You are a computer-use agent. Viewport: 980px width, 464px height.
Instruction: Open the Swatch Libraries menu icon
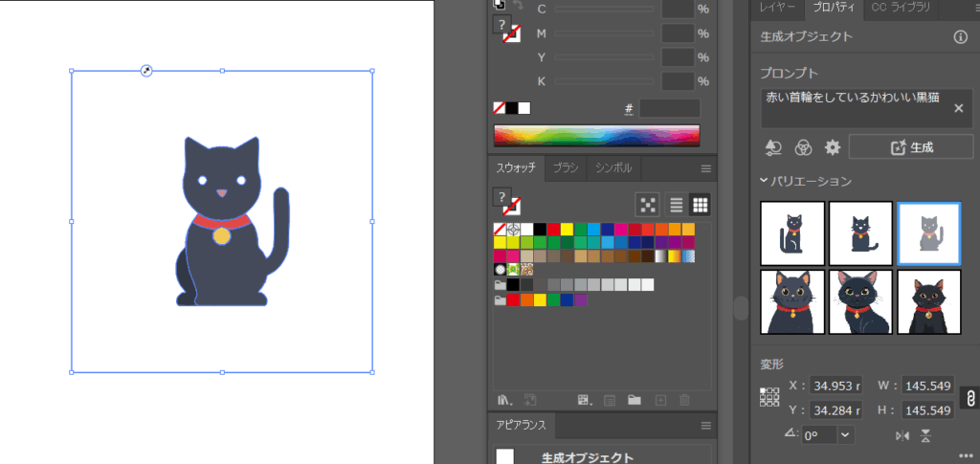click(x=503, y=400)
